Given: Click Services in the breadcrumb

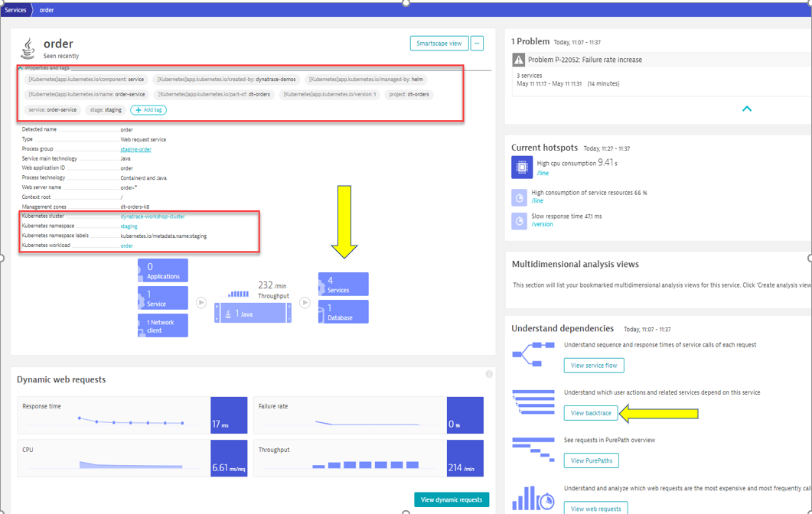Looking at the screenshot, I should pyautogui.click(x=15, y=10).
